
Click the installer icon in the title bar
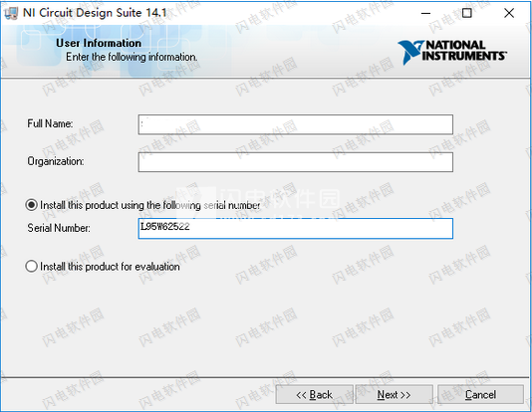click(x=11, y=13)
